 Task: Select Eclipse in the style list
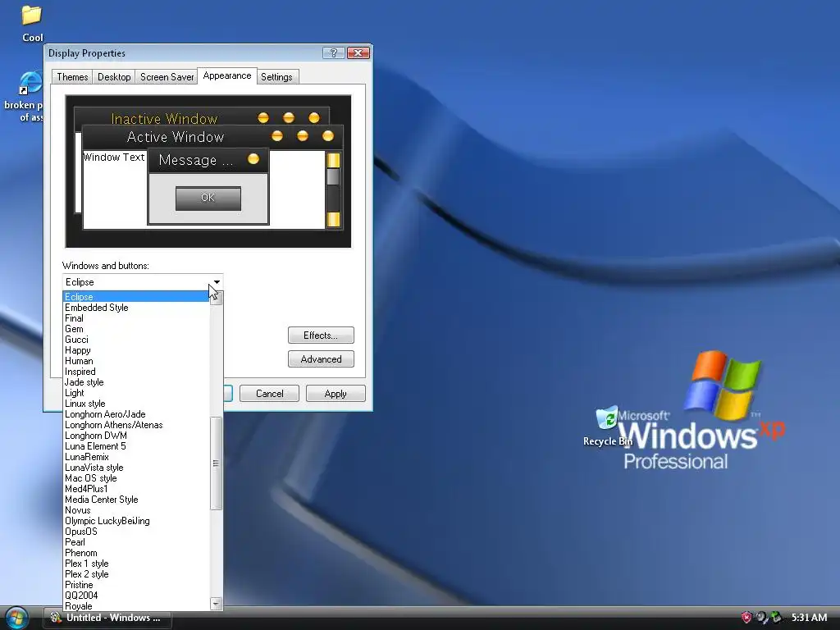point(135,297)
